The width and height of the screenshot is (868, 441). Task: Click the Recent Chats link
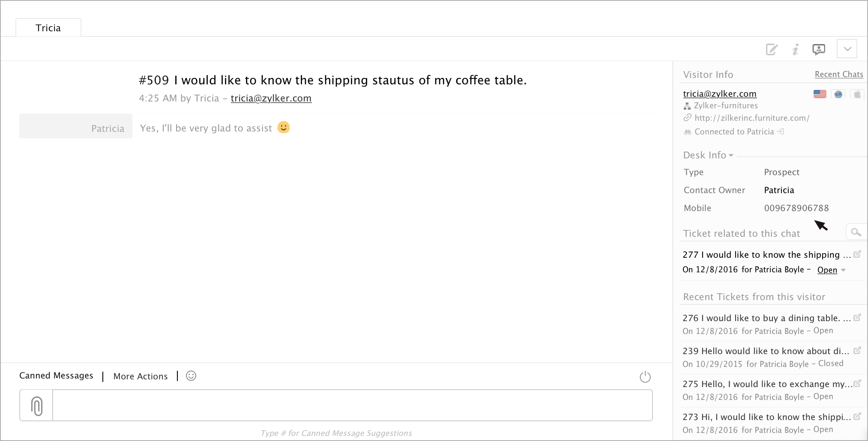click(838, 74)
